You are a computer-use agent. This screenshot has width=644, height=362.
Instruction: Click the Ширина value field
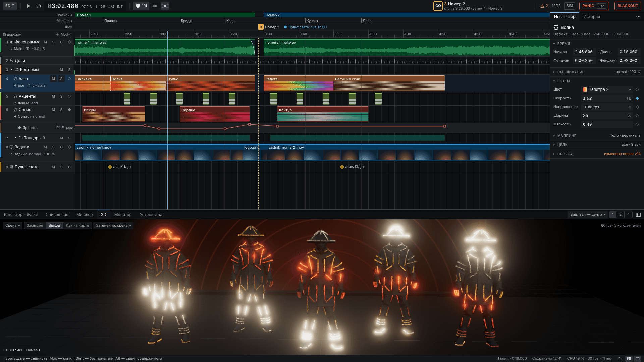607,116
